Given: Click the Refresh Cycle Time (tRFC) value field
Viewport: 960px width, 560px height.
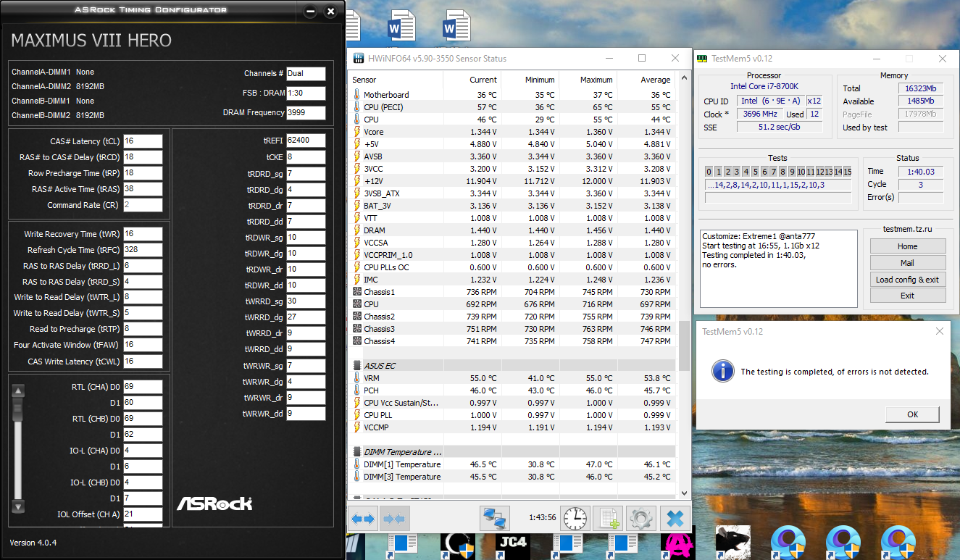Looking at the screenshot, I should point(143,250).
